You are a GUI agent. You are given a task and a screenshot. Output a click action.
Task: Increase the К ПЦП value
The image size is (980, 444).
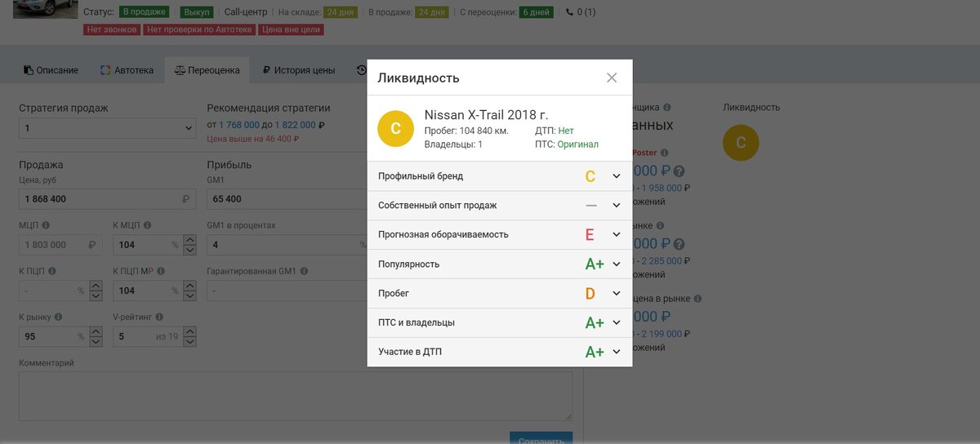(96, 286)
